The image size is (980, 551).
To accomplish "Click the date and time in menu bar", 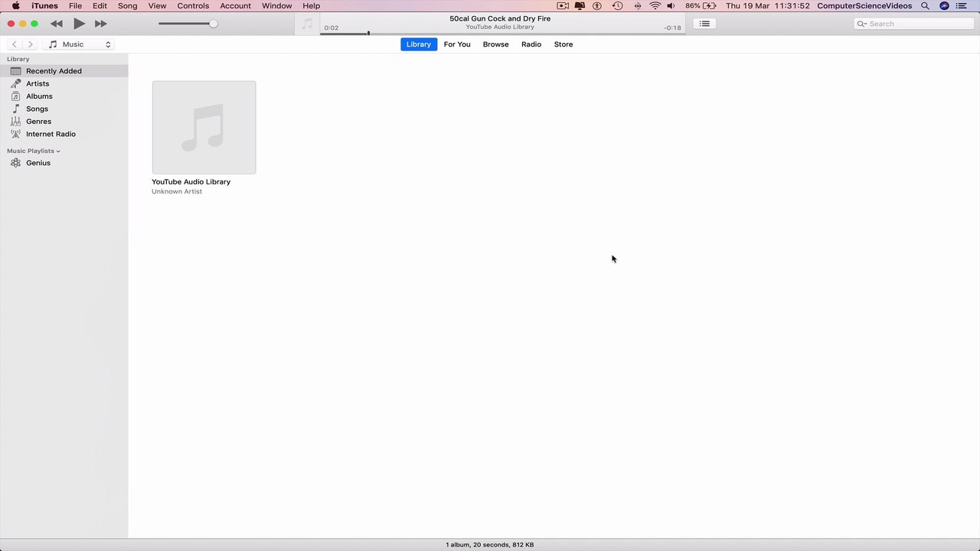I will pyautogui.click(x=767, y=5).
